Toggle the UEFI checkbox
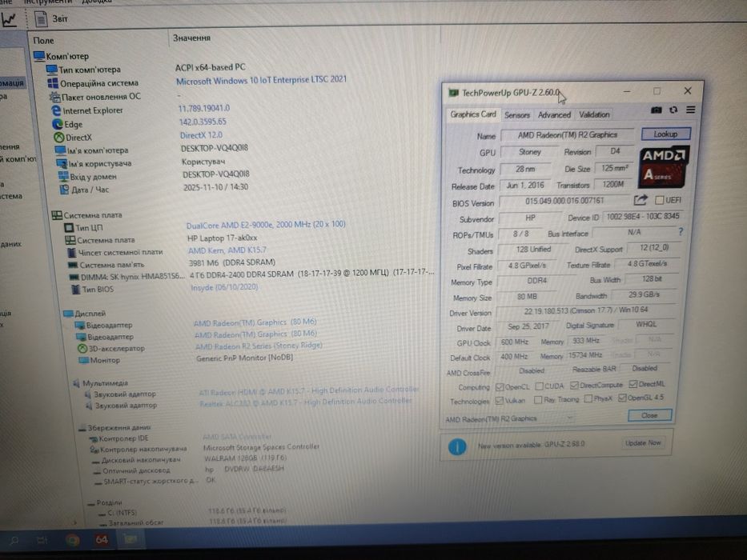747x560 pixels. click(660, 200)
